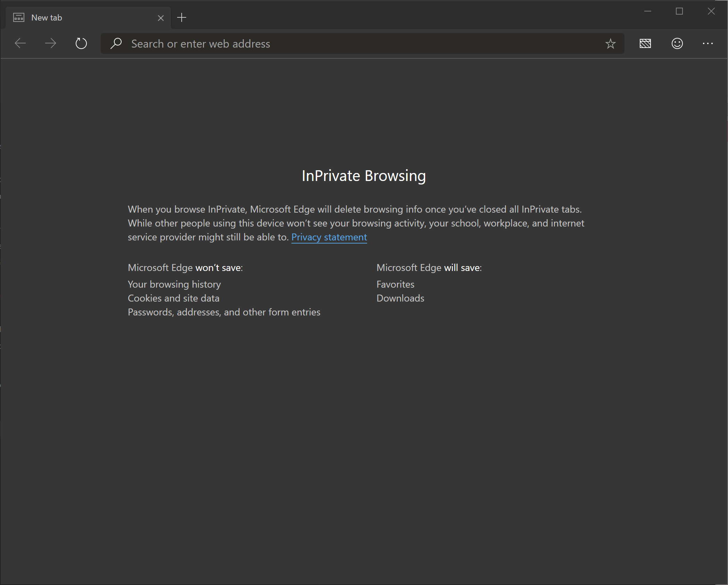Image resolution: width=728 pixels, height=585 pixels.
Task: Click inside the address bar to enter a URL
Action: pyautogui.click(x=313, y=43)
